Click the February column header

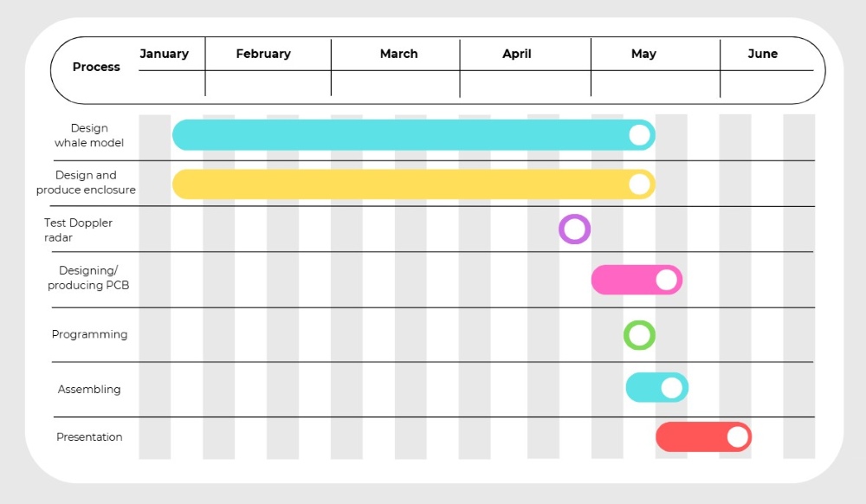click(263, 54)
